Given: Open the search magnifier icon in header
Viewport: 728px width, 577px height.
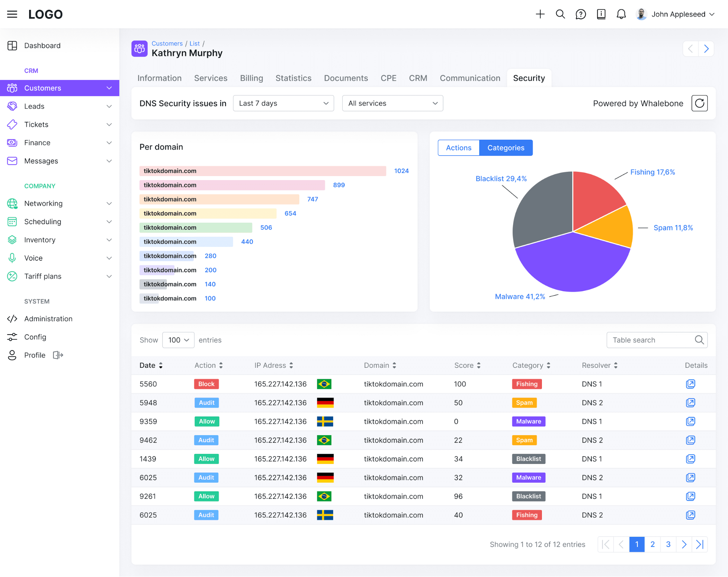Looking at the screenshot, I should 560,14.
